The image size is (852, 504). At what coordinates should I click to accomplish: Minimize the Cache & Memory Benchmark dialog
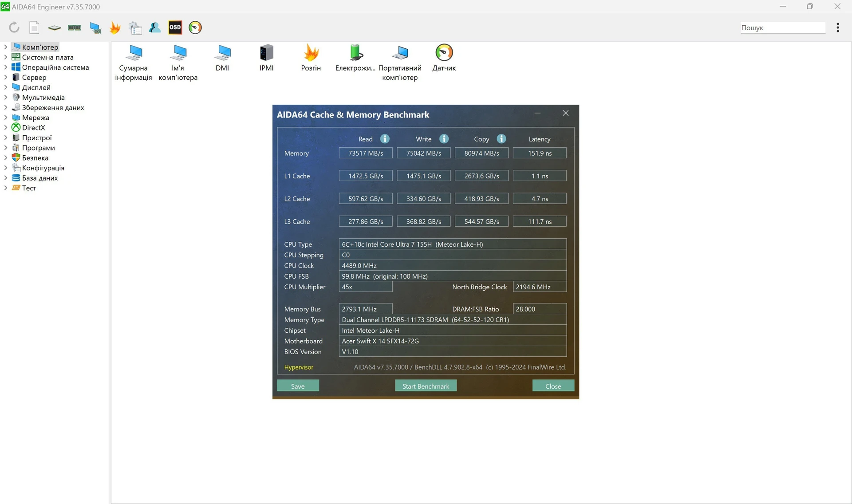click(x=537, y=113)
